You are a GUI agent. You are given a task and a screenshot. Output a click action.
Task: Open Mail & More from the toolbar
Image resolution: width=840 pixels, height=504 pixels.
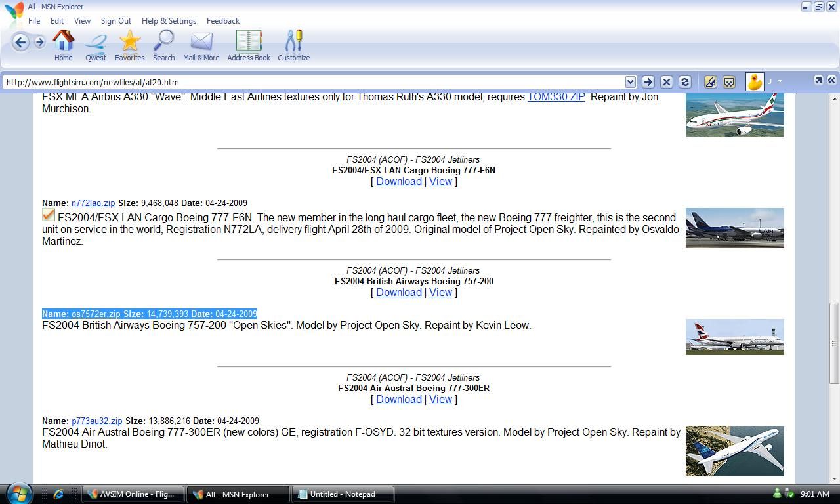(x=201, y=46)
